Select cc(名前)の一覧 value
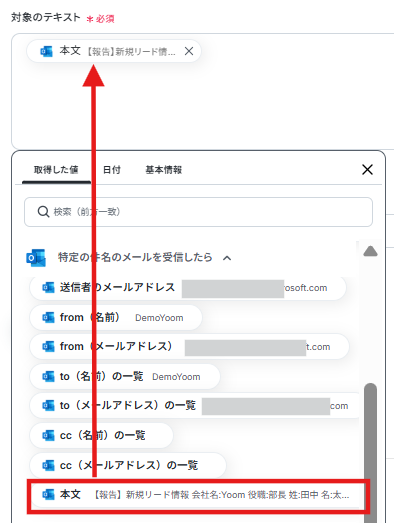The image size is (394, 523). point(101,435)
